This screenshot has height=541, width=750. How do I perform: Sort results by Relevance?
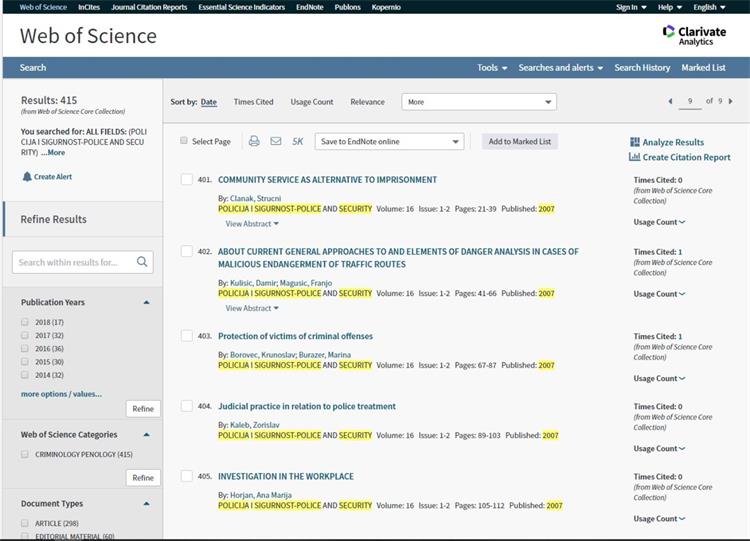point(367,102)
